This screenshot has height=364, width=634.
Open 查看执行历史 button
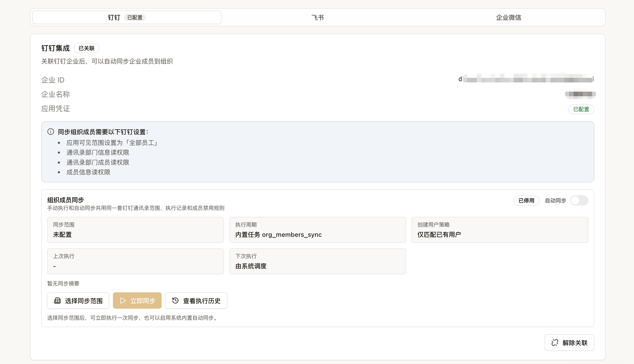click(x=196, y=301)
